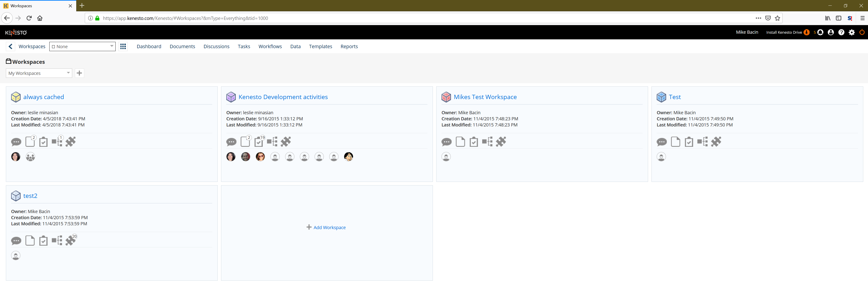Open workflows icon in Test workspace card
The image size is (868, 292).
[703, 142]
